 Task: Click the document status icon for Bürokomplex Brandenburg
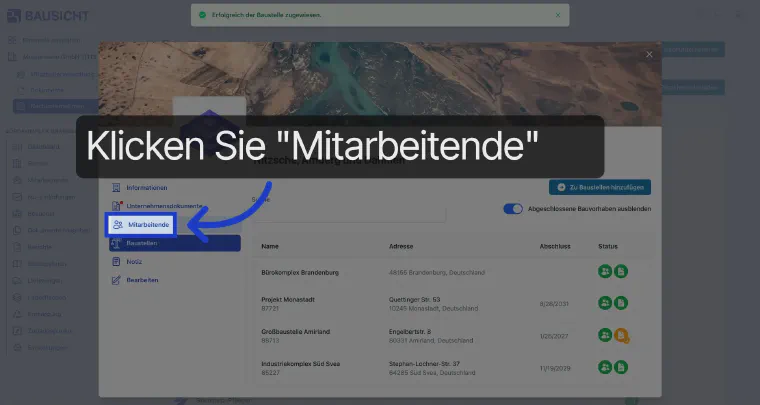(x=621, y=271)
